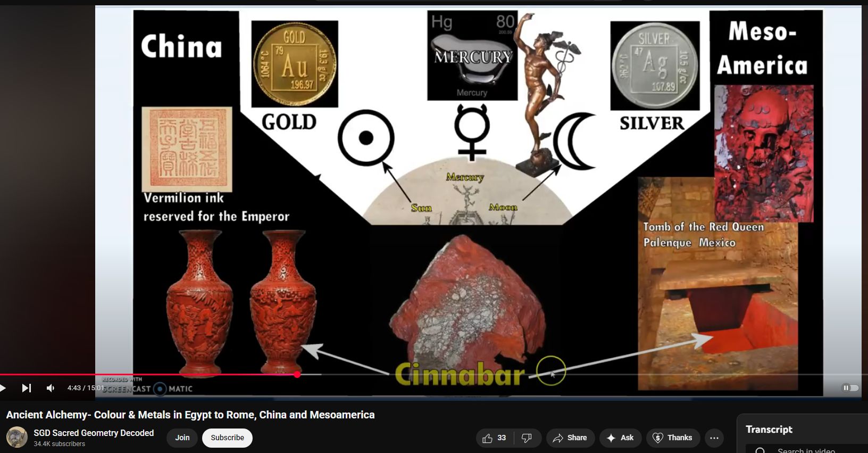Viewport: 868px width, 453px height.
Task: Like this video with thumbs up
Action: (x=494, y=438)
